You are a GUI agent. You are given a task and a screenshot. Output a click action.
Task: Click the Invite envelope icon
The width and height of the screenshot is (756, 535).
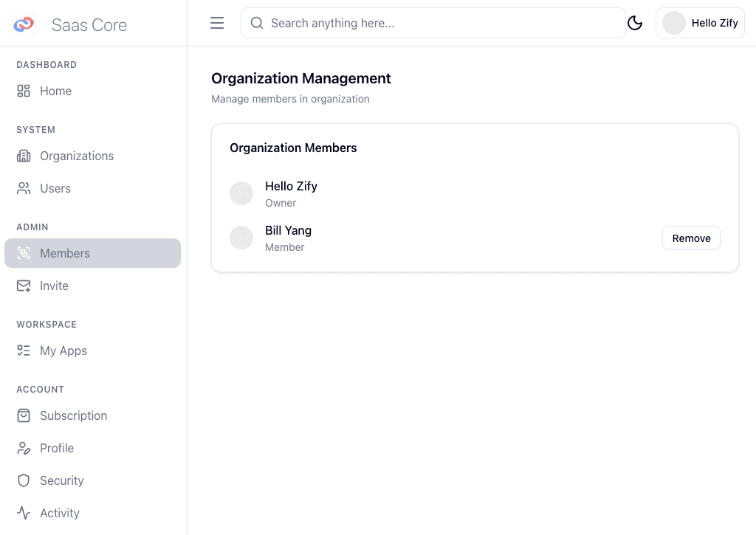pos(24,286)
